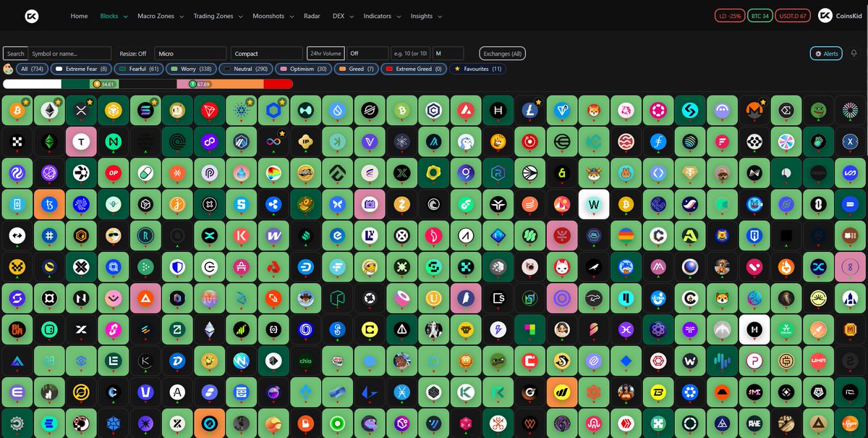Select the Chainlink hexagon block

click(x=273, y=111)
